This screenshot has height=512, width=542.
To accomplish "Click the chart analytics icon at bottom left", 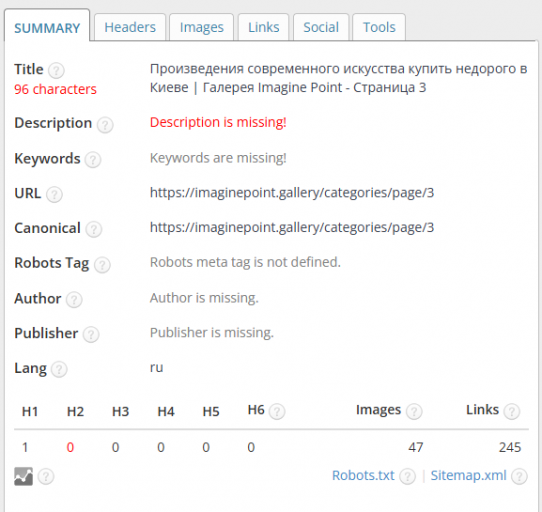I will [24, 476].
